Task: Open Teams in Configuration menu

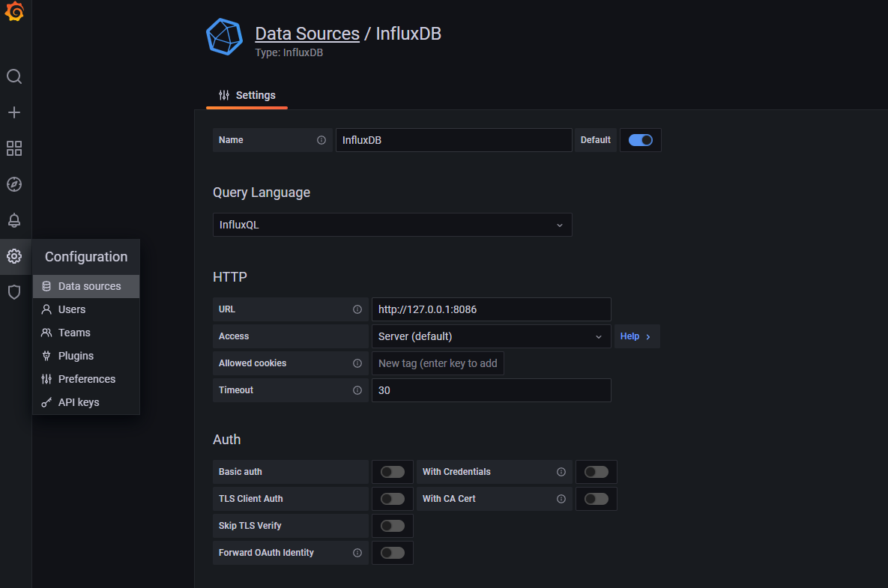Action: (x=86, y=333)
